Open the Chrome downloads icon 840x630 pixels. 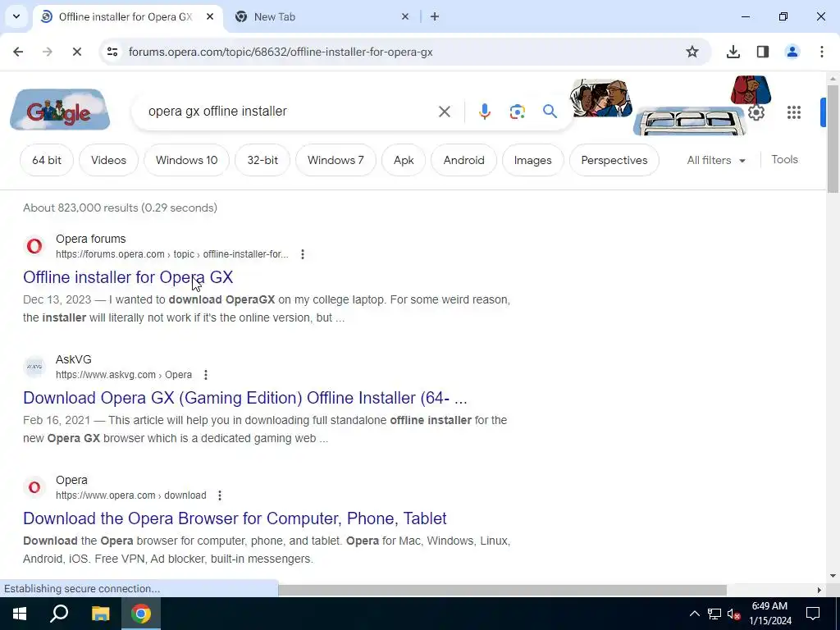pos(733,52)
